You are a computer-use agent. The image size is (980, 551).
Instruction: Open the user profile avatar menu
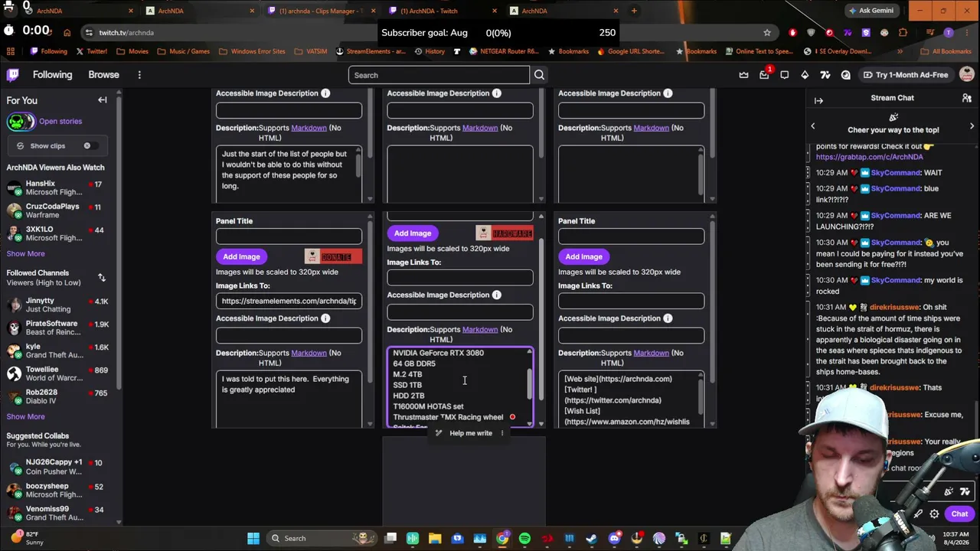[x=967, y=75]
